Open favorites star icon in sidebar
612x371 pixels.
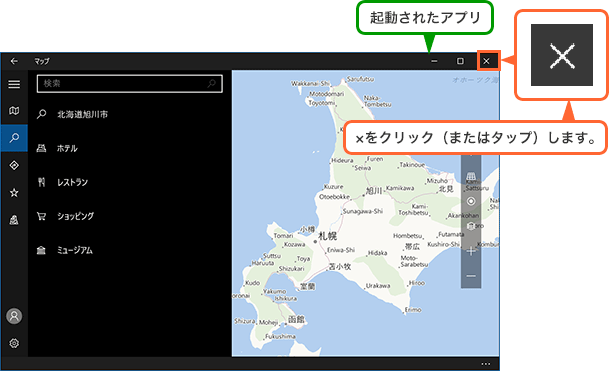(14, 193)
